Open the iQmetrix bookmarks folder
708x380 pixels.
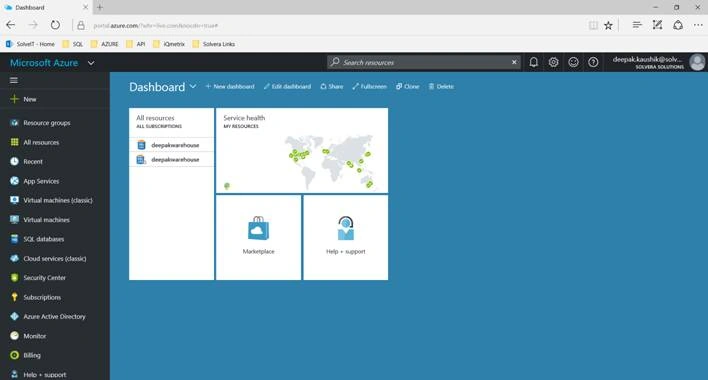pyautogui.click(x=169, y=44)
